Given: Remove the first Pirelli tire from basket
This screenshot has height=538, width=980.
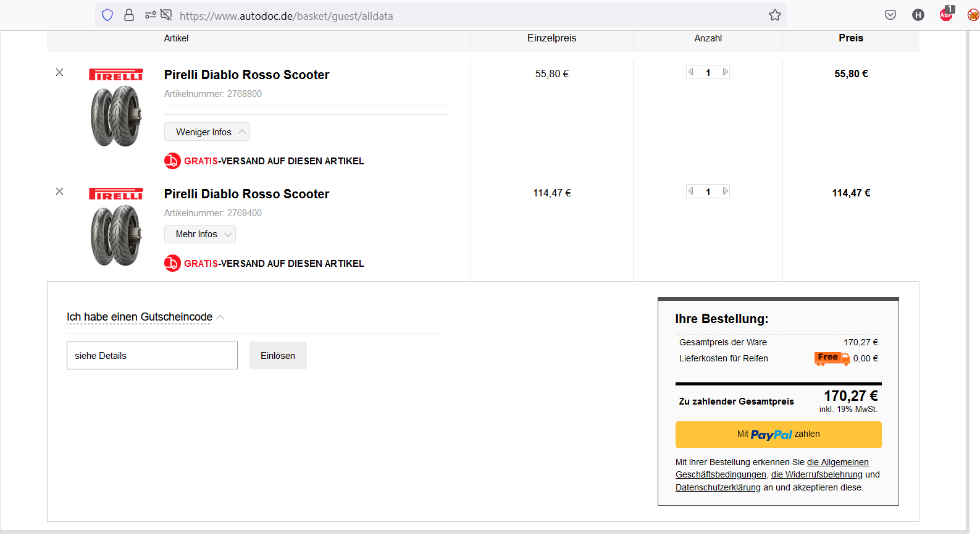Looking at the screenshot, I should click(60, 72).
